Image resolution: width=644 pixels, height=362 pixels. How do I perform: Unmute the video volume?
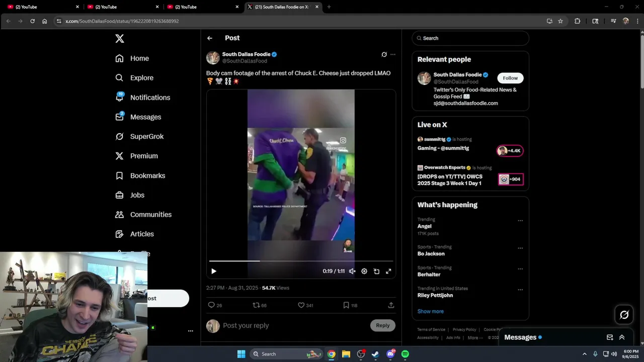pos(352,271)
